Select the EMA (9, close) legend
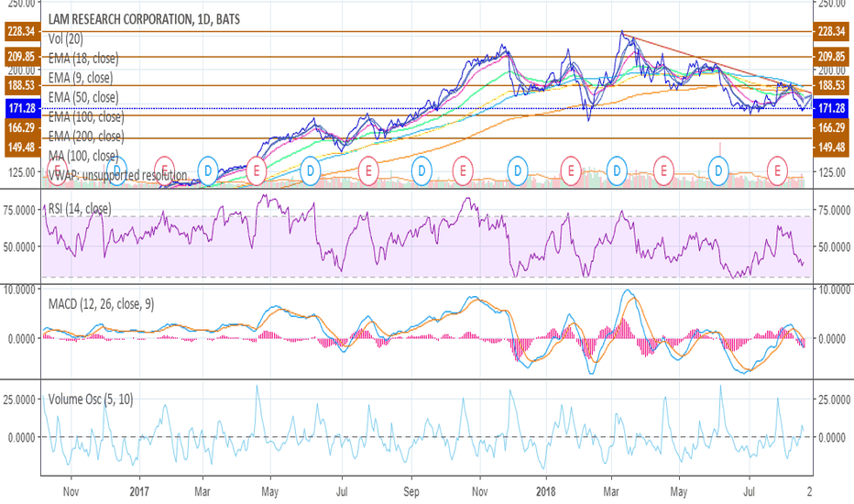Viewport: 854px width, 504px height. coord(80,78)
